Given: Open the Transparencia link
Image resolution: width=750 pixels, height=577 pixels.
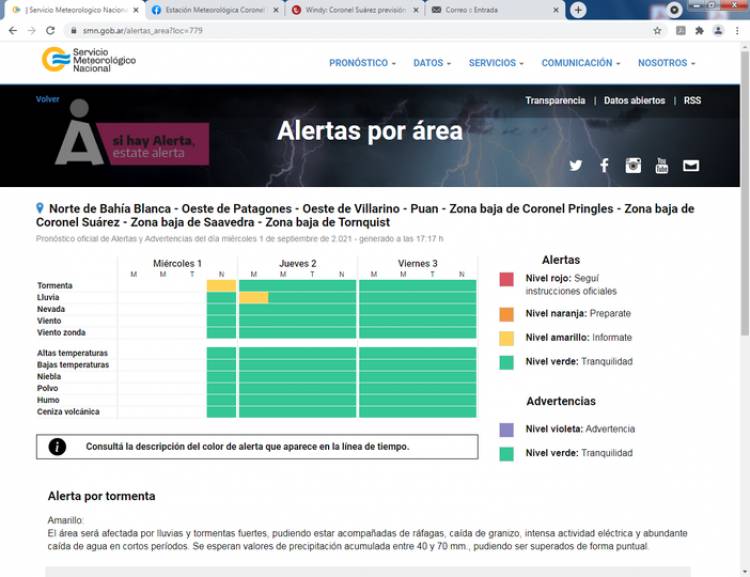Looking at the screenshot, I should (555, 100).
